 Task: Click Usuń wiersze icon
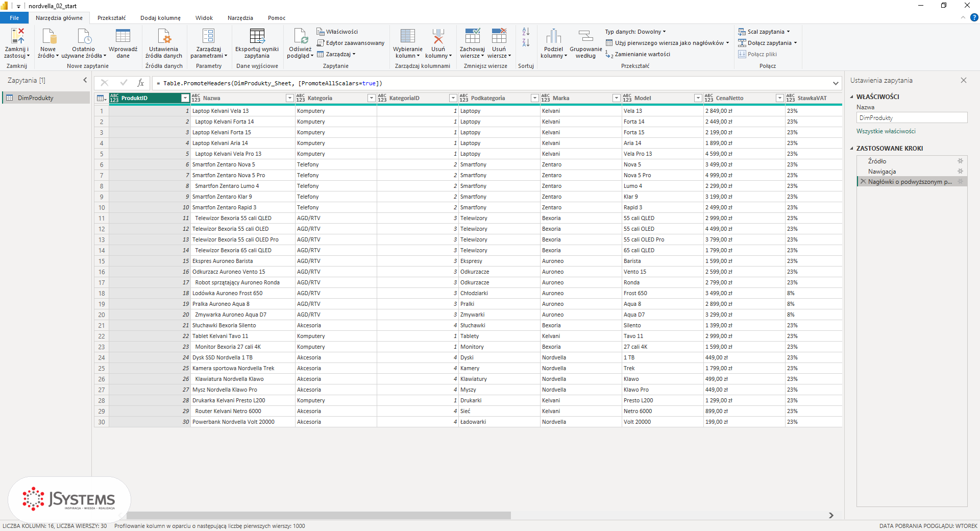(499, 36)
